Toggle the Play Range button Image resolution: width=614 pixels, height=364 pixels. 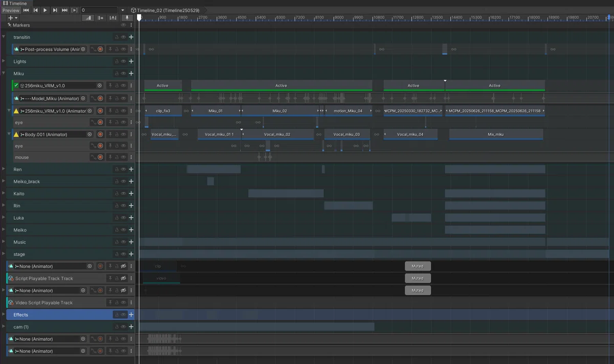[75, 10]
